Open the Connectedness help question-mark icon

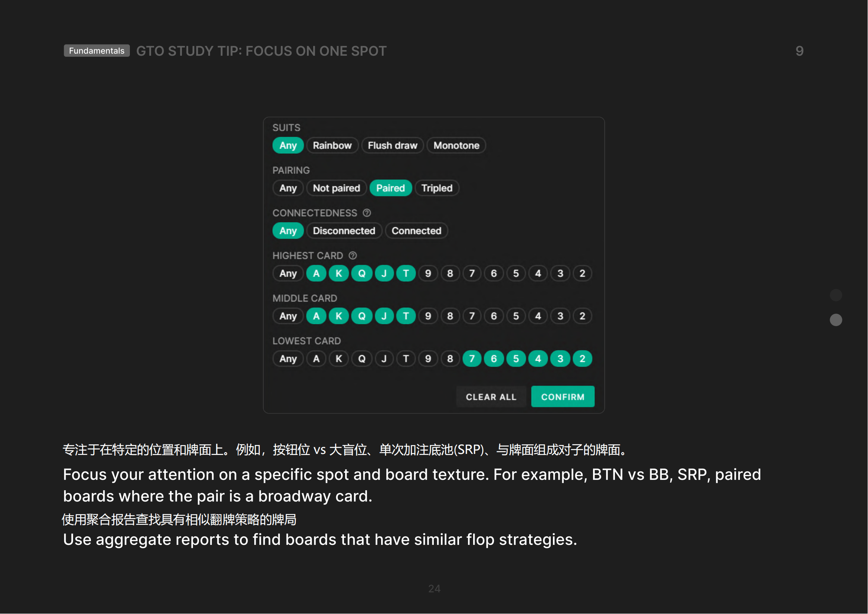click(x=367, y=213)
